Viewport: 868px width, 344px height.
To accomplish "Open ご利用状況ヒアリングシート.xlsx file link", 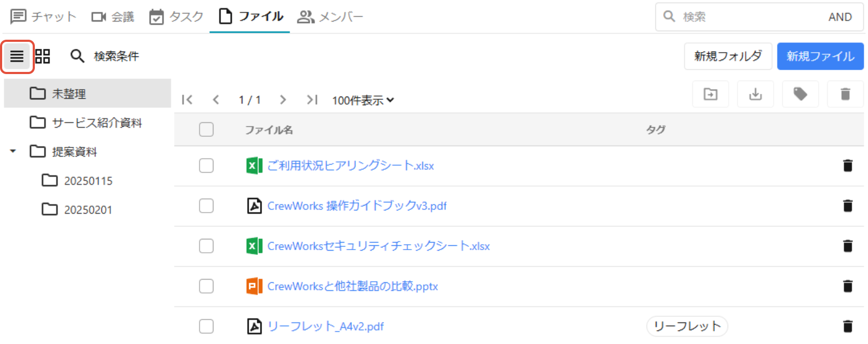I will 351,166.
